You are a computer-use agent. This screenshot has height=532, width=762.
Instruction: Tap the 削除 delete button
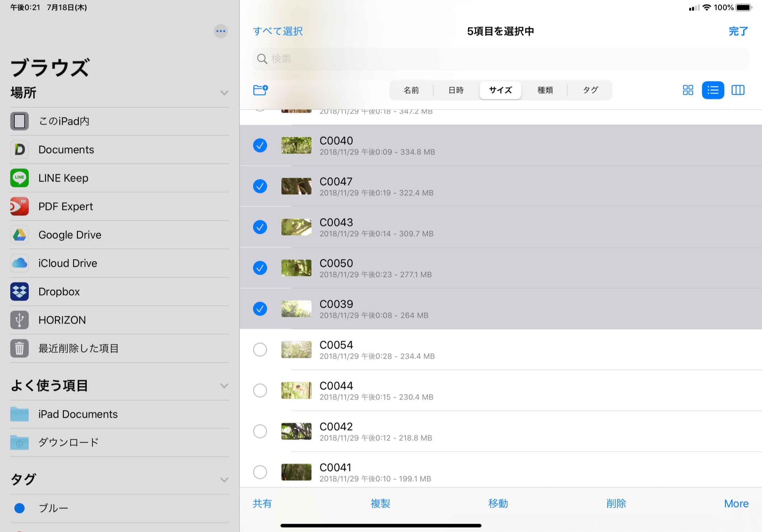(x=616, y=503)
